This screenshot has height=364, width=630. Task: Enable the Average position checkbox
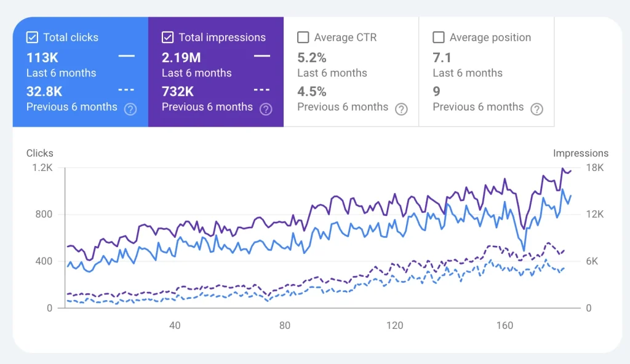[438, 38]
